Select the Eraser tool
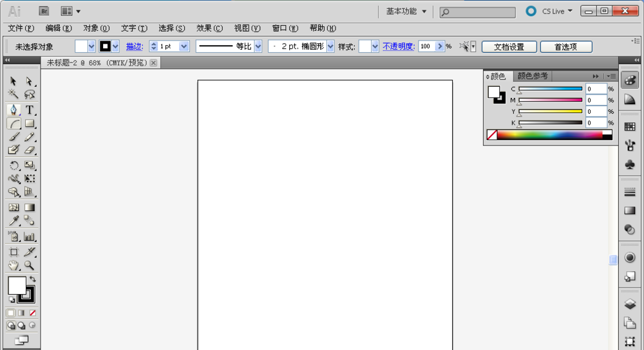This screenshot has width=644, height=350. [29, 150]
